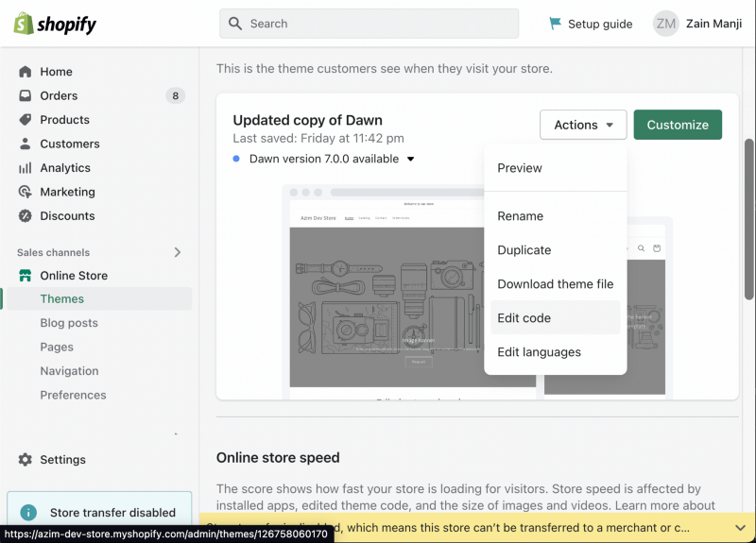
Task: Click the Setup guide flag icon
Action: [555, 23]
